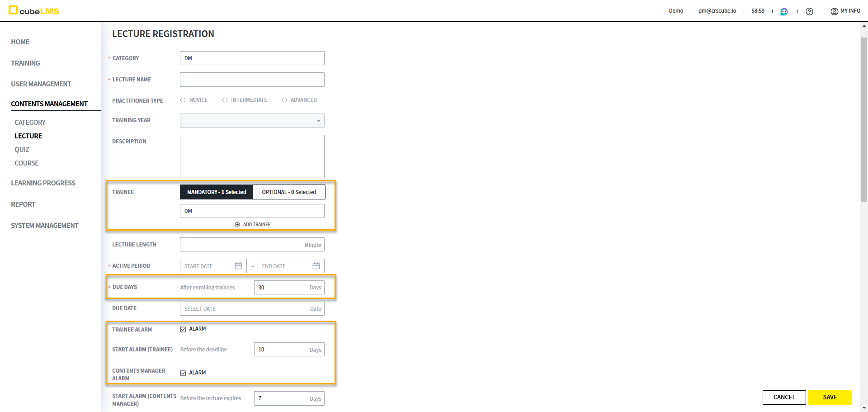Click the cubeLMS logo

(34, 10)
